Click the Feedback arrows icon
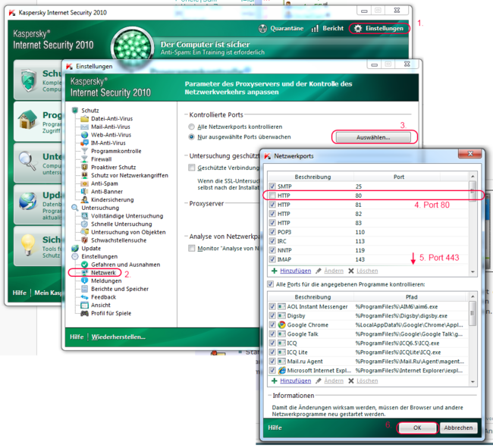493x448 pixels. point(84,297)
